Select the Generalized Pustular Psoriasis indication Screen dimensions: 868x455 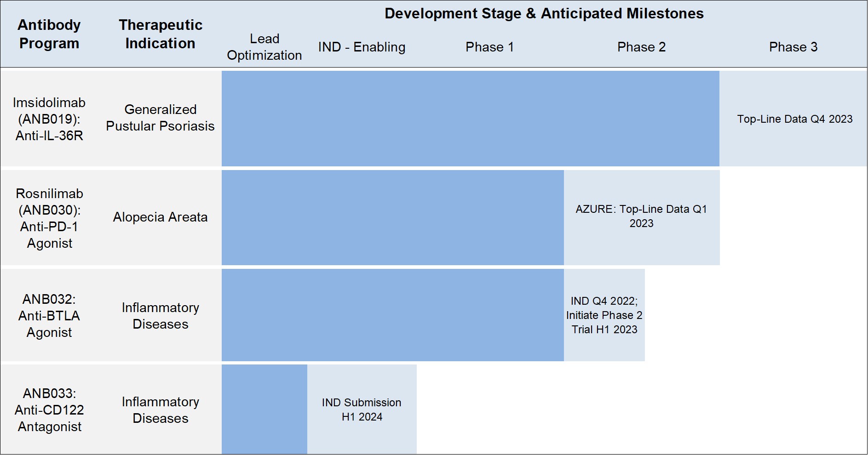(160, 118)
